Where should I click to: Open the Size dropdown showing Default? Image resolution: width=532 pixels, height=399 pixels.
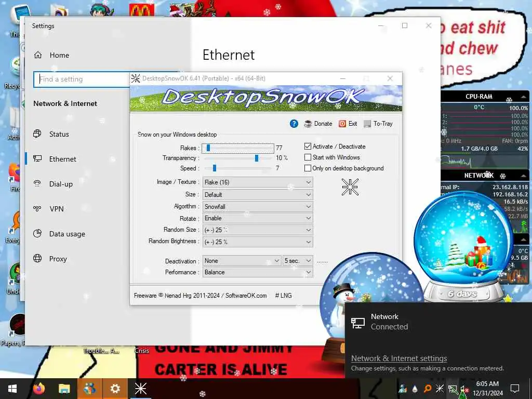(258, 195)
